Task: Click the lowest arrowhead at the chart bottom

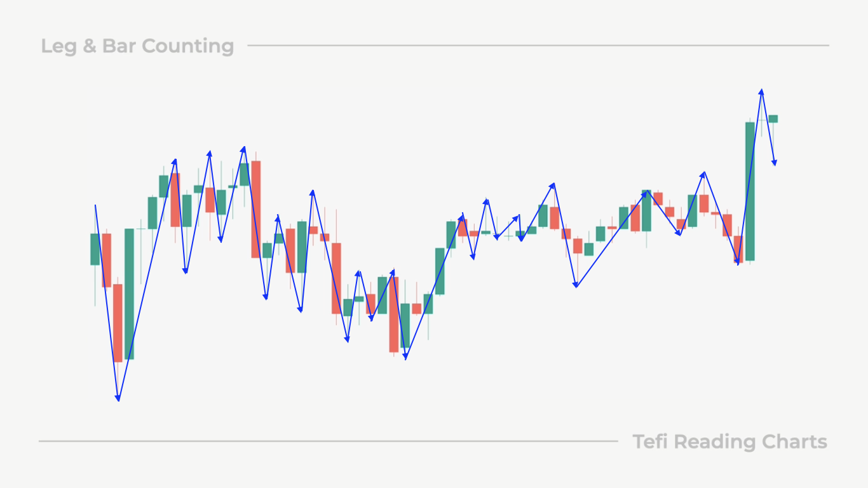Action: pyautogui.click(x=118, y=398)
